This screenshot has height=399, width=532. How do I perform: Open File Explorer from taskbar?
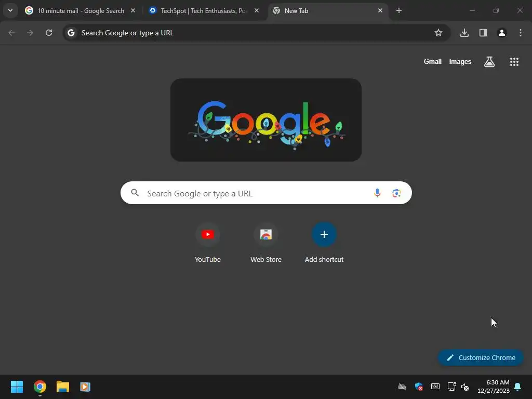pos(63,387)
